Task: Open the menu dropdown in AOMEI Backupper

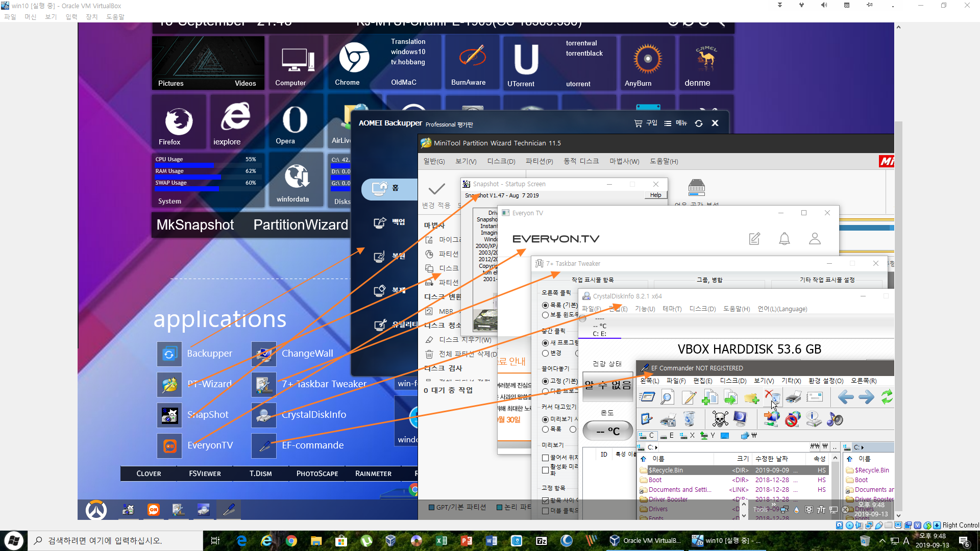Action: 676,123
